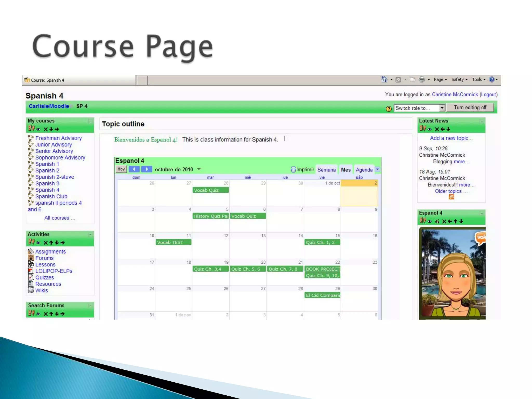Delete the My courses block with X icon
Viewport: 532px width, 399px height.
[46, 129]
